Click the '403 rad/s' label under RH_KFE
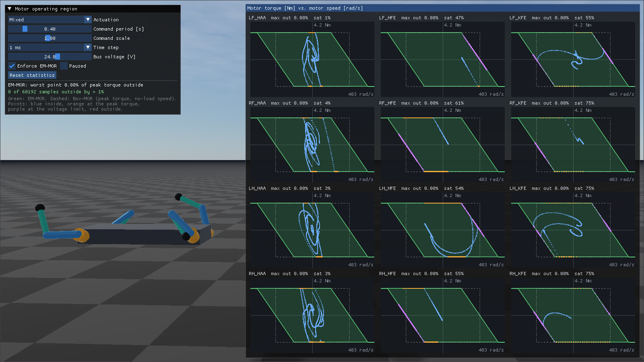This screenshot has width=644, height=362. 621,350
